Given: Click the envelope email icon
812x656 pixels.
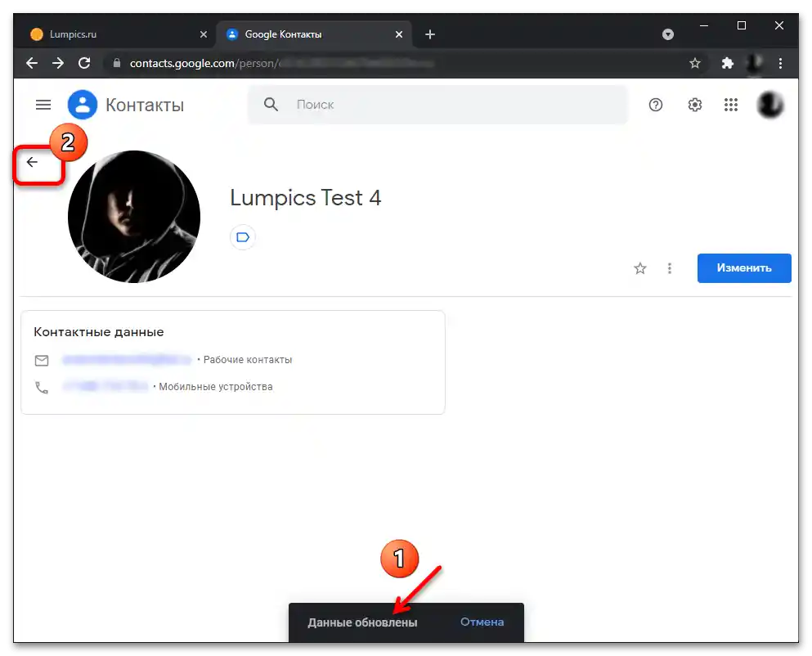Looking at the screenshot, I should tap(42, 360).
